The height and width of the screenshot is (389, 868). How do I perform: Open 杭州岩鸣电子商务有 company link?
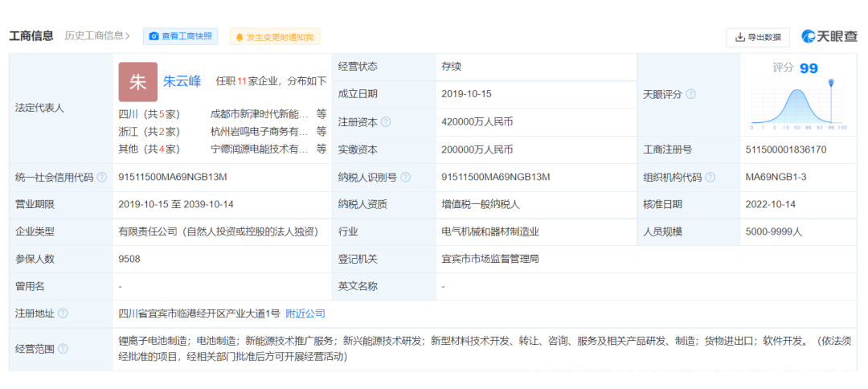coord(259,132)
